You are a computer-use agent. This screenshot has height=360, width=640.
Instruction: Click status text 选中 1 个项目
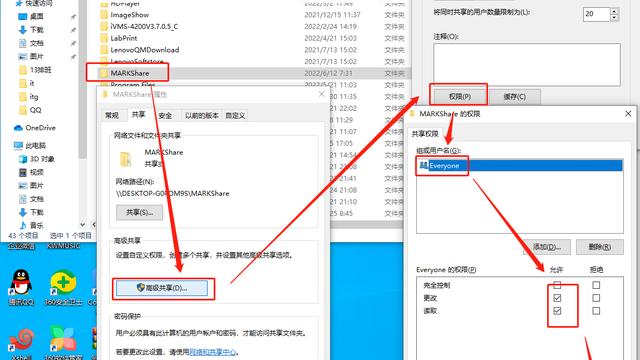click(70, 236)
